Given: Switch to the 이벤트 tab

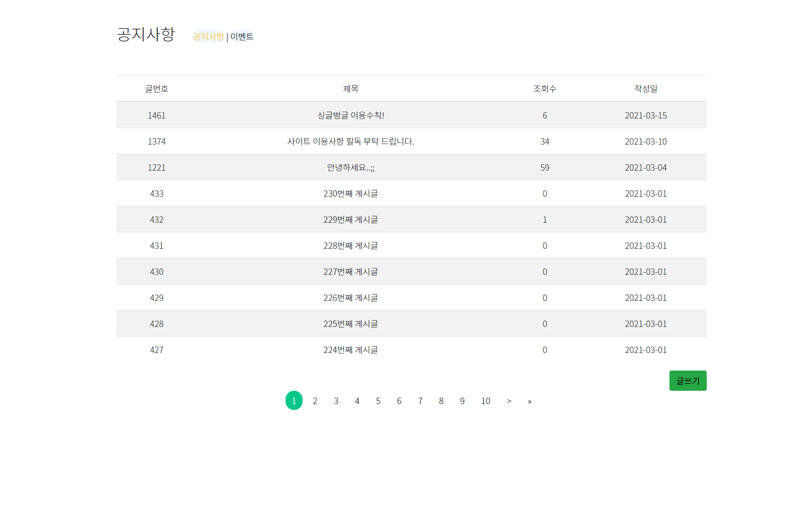Looking at the screenshot, I should (x=241, y=36).
